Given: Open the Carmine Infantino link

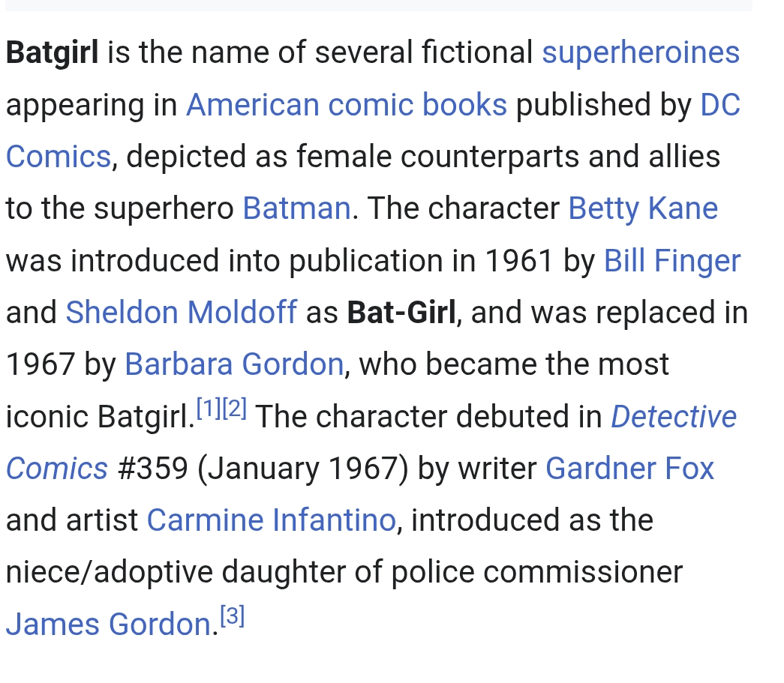Looking at the screenshot, I should click(272, 520).
